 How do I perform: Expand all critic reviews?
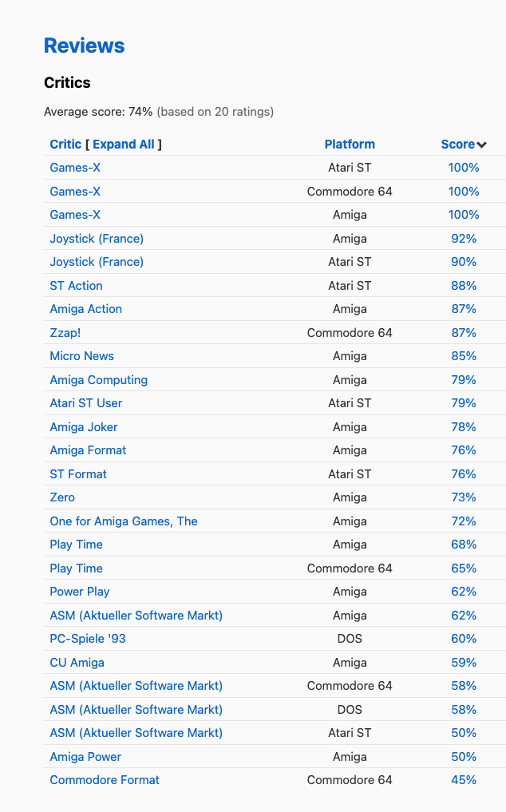123,145
